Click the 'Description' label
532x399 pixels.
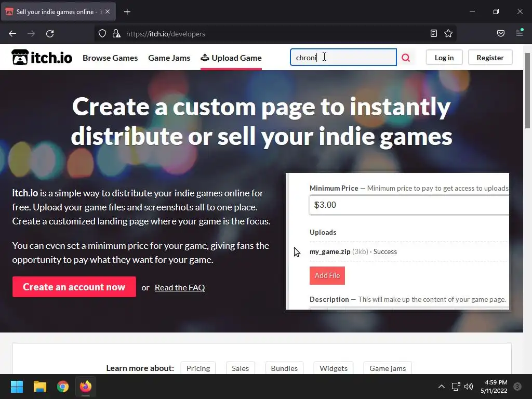pyautogui.click(x=329, y=299)
